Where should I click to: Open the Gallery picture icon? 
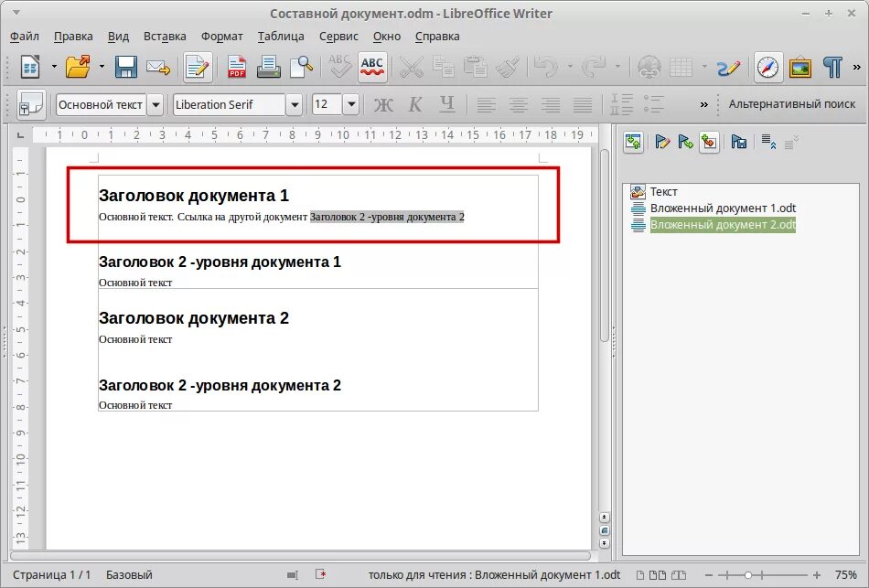(x=799, y=68)
